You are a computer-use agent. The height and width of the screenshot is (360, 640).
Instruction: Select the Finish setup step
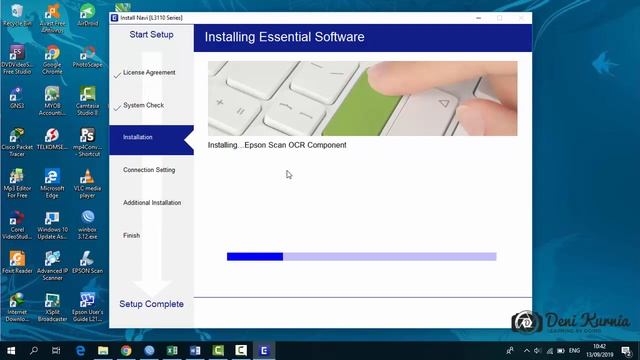point(131,236)
